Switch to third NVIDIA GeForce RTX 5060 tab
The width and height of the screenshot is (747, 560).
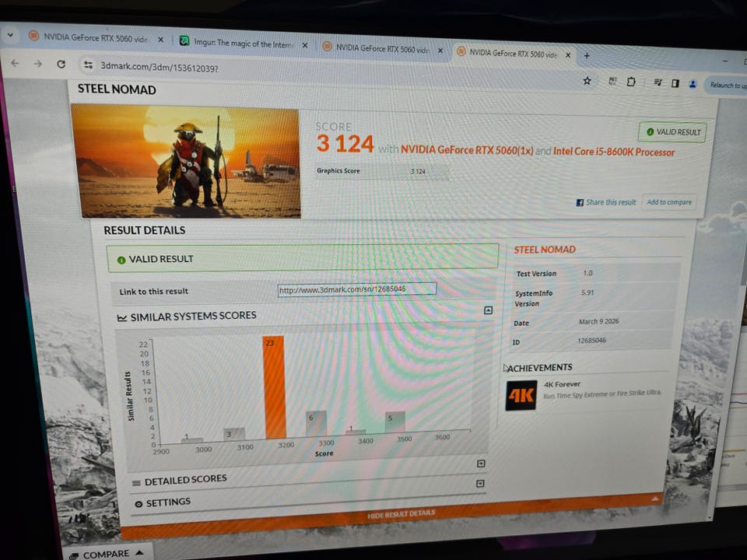[x=384, y=48]
